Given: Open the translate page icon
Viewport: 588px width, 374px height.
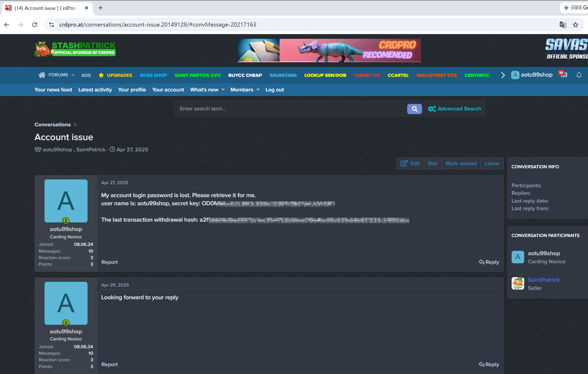Looking at the screenshot, I should pos(563,25).
